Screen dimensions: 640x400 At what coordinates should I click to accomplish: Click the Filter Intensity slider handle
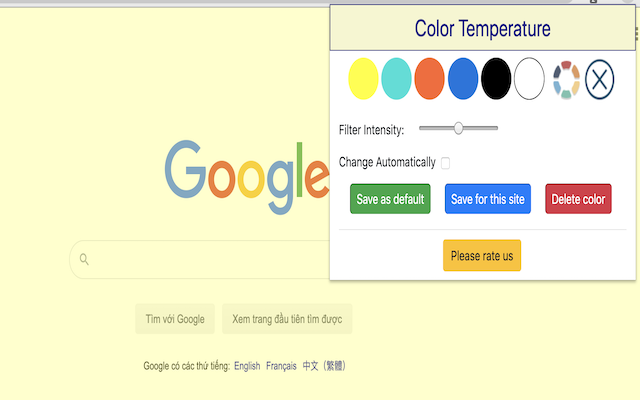pyautogui.click(x=458, y=128)
